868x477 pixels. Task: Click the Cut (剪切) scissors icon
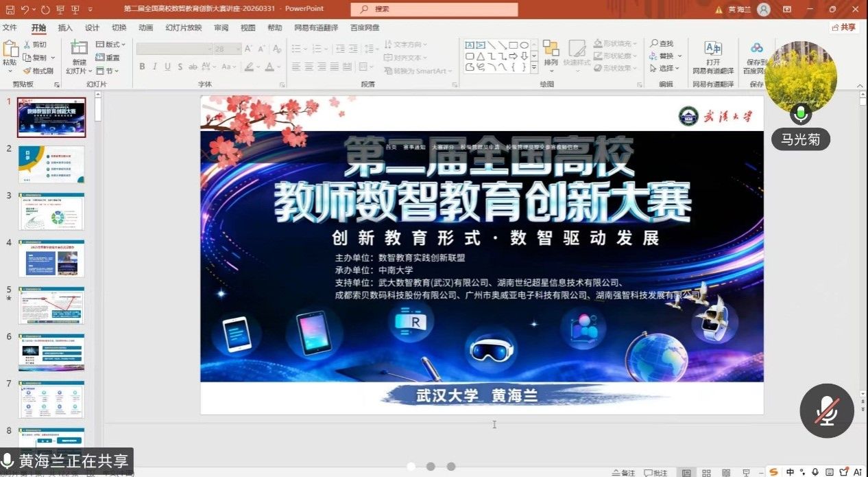[x=27, y=45]
